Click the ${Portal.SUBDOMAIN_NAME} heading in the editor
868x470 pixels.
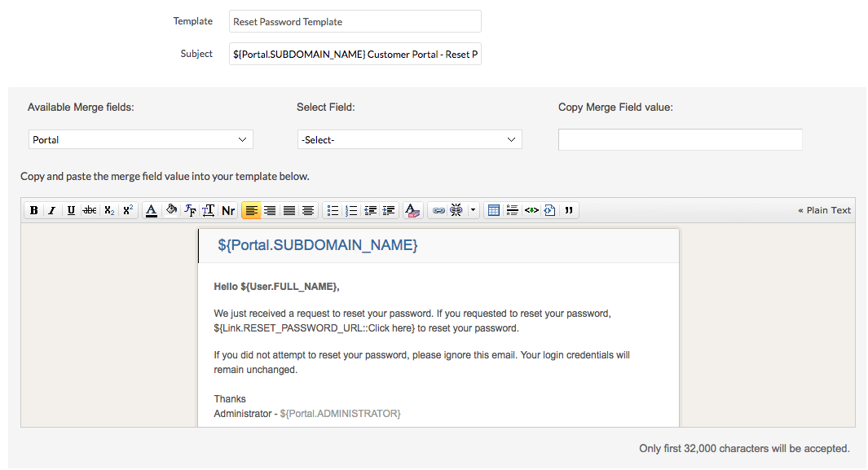coord(318,245)
